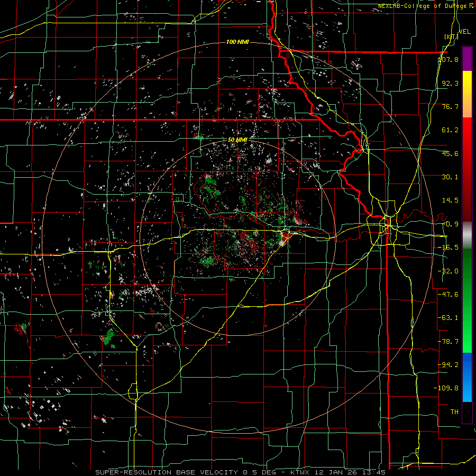The width and height of the screenshot is (476, 476).
Task: Click the 50 NMI range ring label
Action: click(x=237, y=140)
